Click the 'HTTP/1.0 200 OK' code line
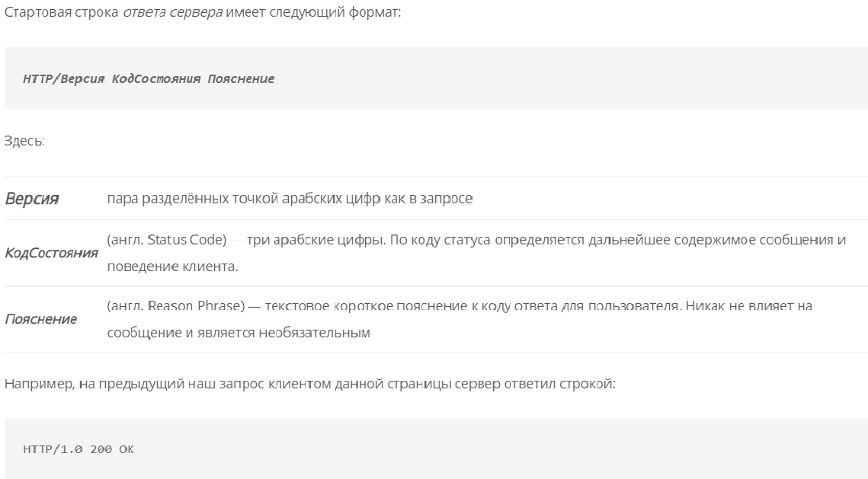 (78, 449)
